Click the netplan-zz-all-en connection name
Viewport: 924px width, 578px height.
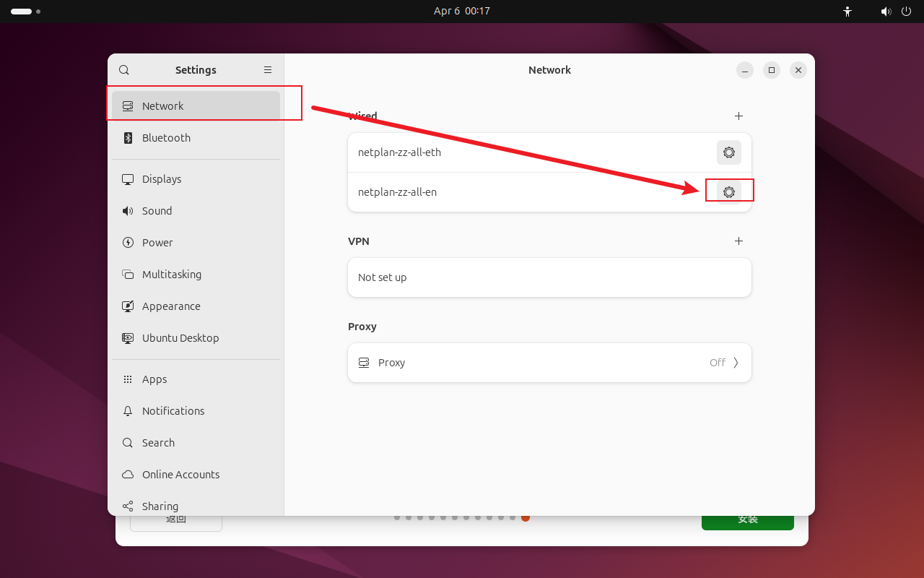[397, 192]
